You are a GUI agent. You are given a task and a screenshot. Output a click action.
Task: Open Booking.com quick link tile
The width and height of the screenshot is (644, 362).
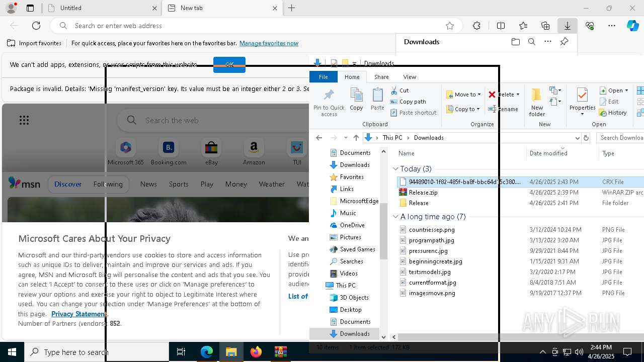click(x=169, y=152)
